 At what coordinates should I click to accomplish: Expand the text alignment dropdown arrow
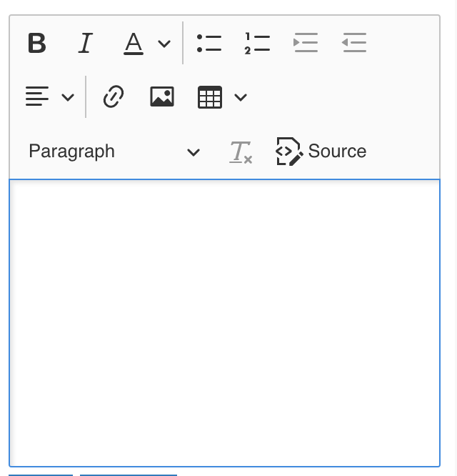[x=68, y=97]
